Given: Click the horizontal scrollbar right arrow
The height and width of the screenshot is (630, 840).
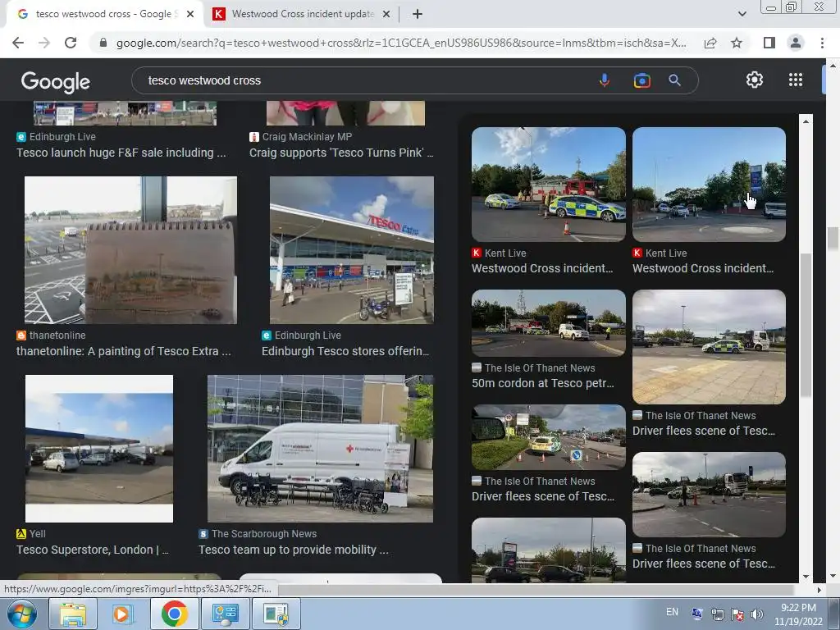Looking at the screenshot, I should pyautogui.click(x=819, y=590).
